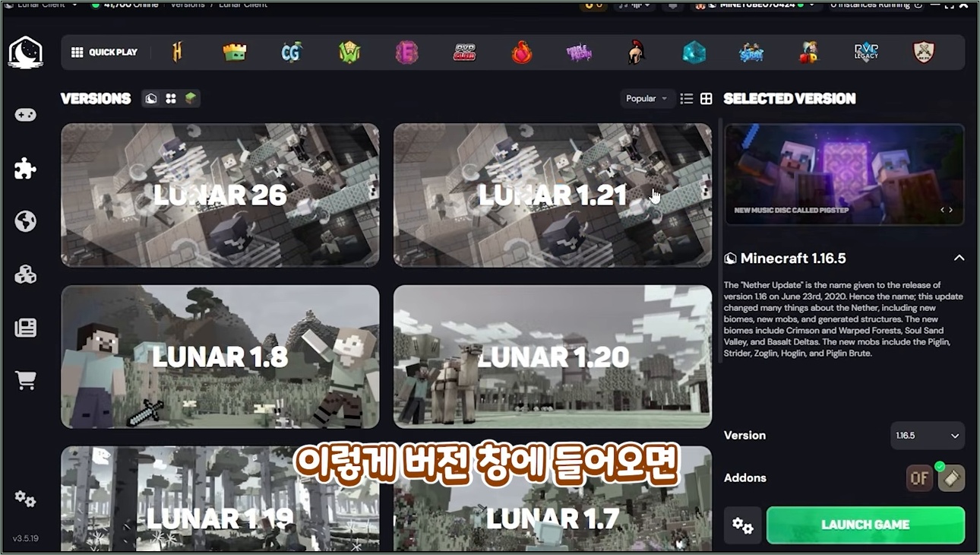
Task: Select the Lunar 26 version card
Action: pyautogui.click(x=220, y=195)
